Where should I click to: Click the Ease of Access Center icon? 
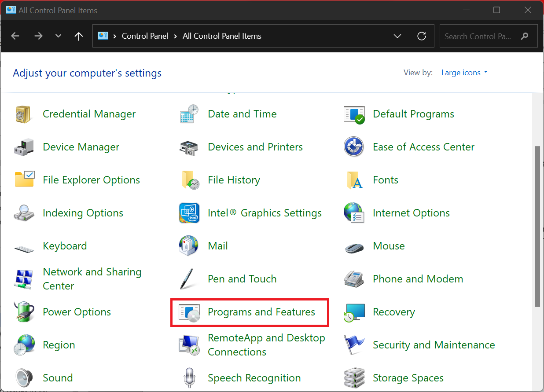pos(354,147)
